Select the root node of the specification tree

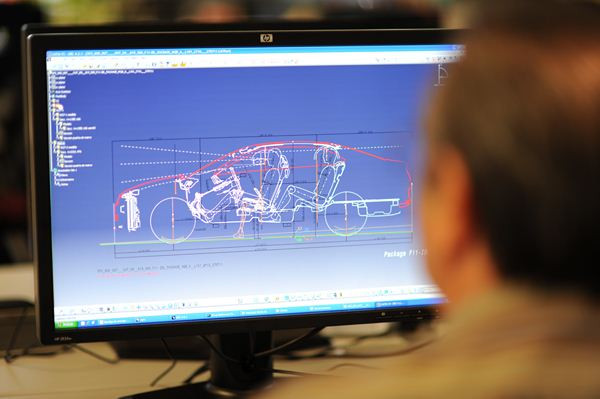103,72
